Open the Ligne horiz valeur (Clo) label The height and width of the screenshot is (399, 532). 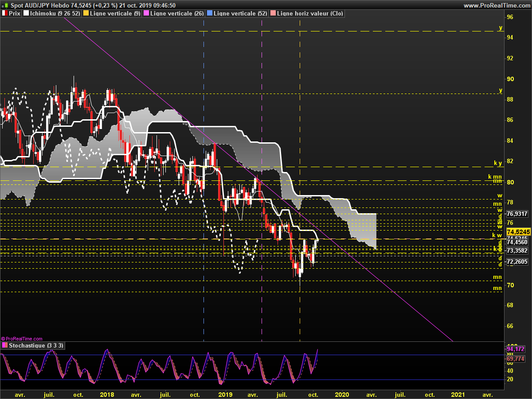[x=310, y=14]
